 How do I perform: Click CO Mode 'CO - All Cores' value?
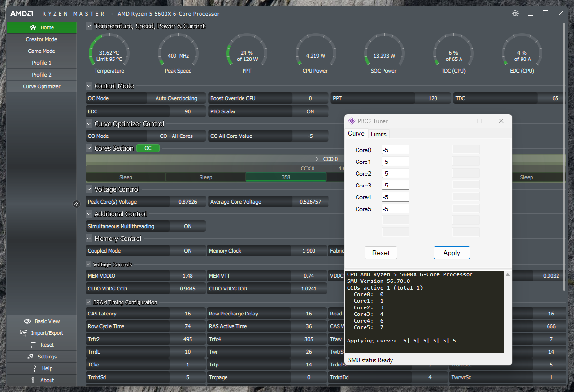176,136
